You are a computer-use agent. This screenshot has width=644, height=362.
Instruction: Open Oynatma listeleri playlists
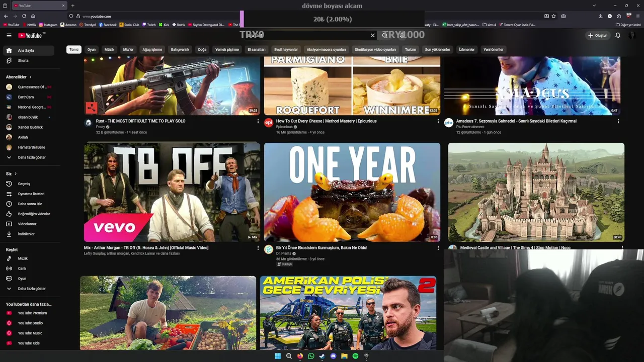coord(28,194)
